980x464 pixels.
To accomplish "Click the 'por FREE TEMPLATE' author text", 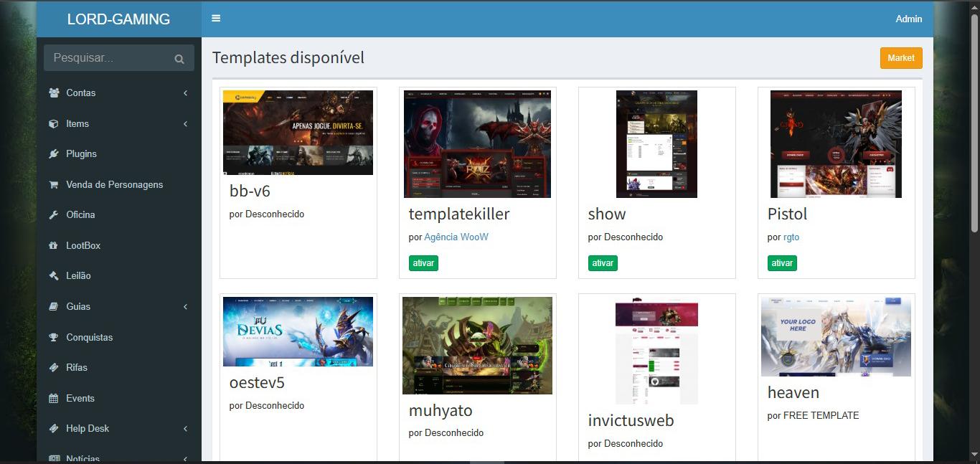I will (x=813, y=415).
